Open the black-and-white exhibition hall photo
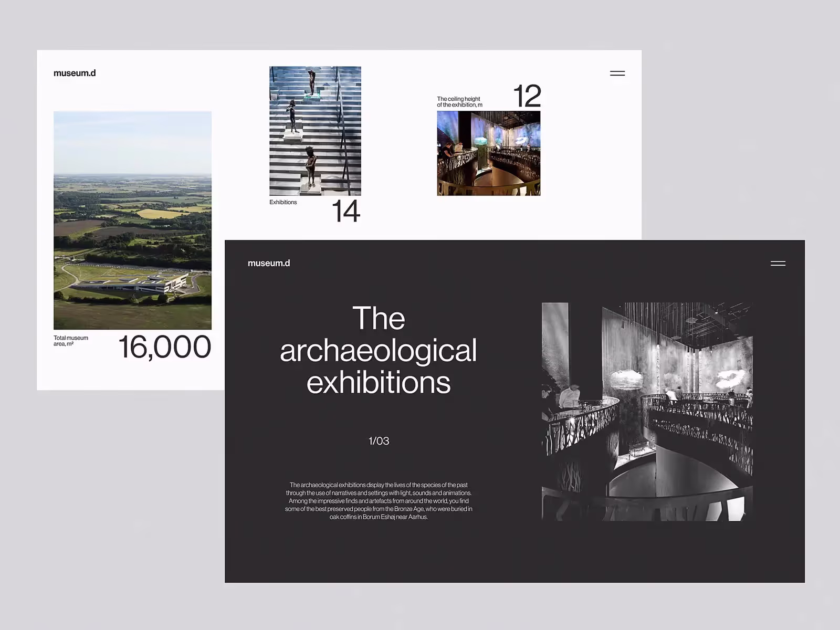This screenshot has height=630, width=840. pyautogui.click(x=647, y=412)
